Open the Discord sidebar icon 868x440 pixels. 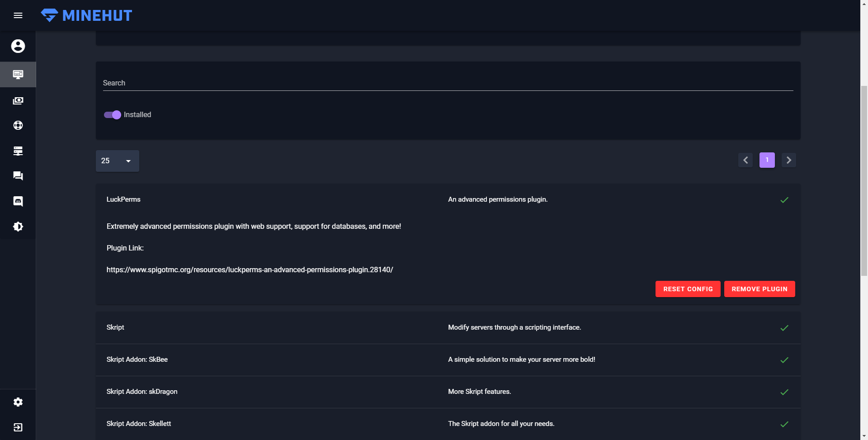[18, 201]
